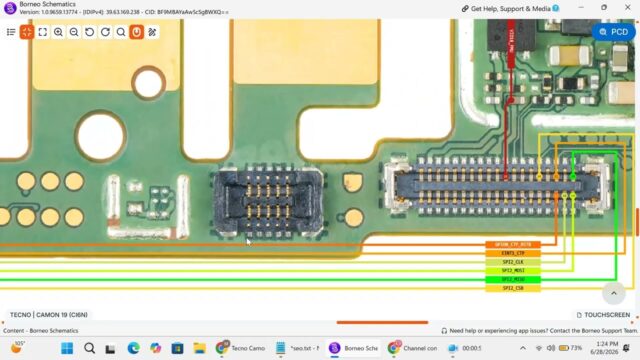Open the list menu icon in toolbar
640x360 pixels.
11,32
